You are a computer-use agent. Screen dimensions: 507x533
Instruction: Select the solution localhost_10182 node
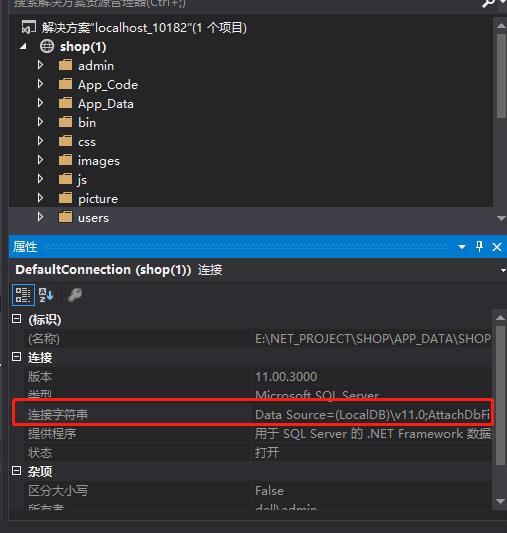pyautogui.click(x=144, y=28)
